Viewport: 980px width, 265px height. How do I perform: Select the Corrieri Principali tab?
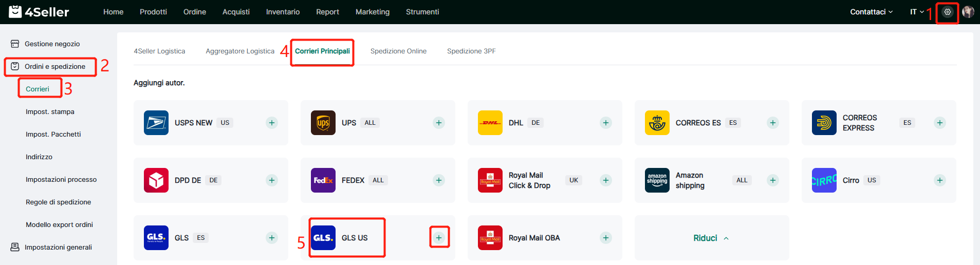(x=322, y=51)
